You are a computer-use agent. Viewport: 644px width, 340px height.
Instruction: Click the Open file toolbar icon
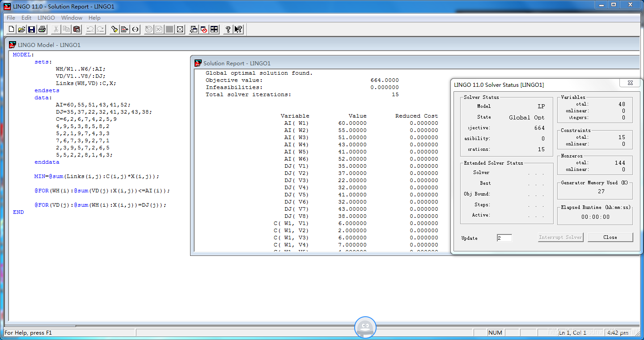click(21, 29)
